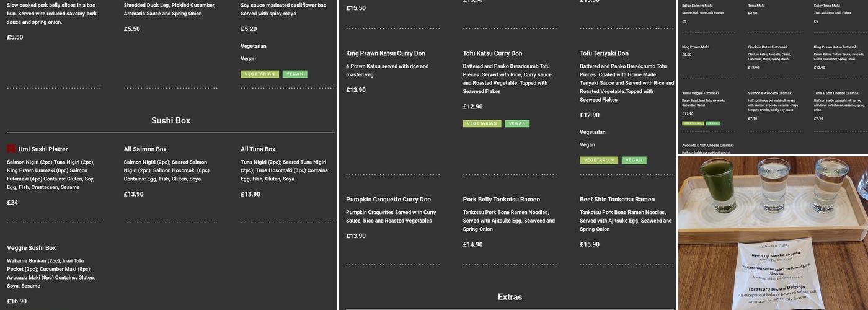Click Vegetarian badge under cauliflower bao

coord(260,74)
